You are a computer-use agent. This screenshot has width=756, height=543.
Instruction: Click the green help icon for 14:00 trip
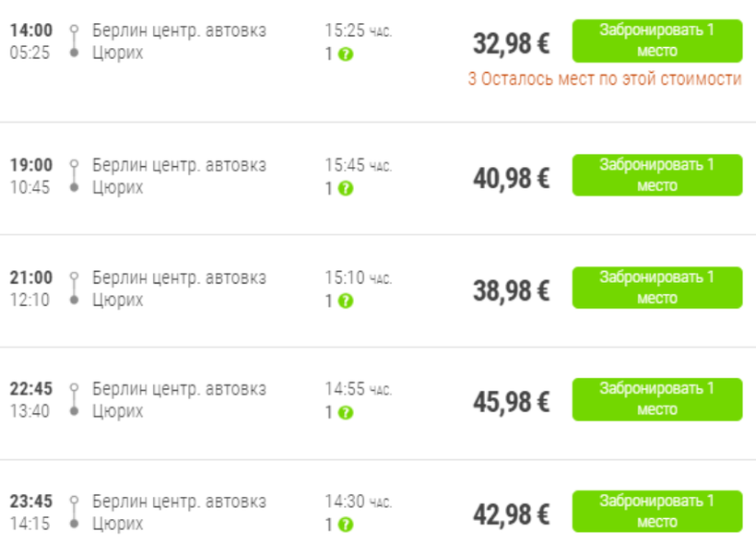[346, 54]
